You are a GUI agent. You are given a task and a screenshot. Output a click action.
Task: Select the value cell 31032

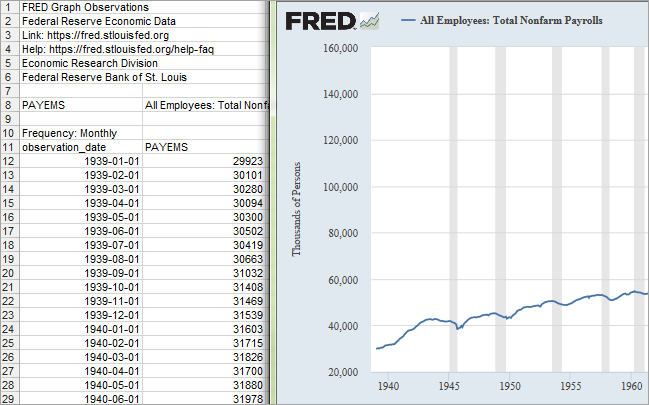click(x=206, y=273)
